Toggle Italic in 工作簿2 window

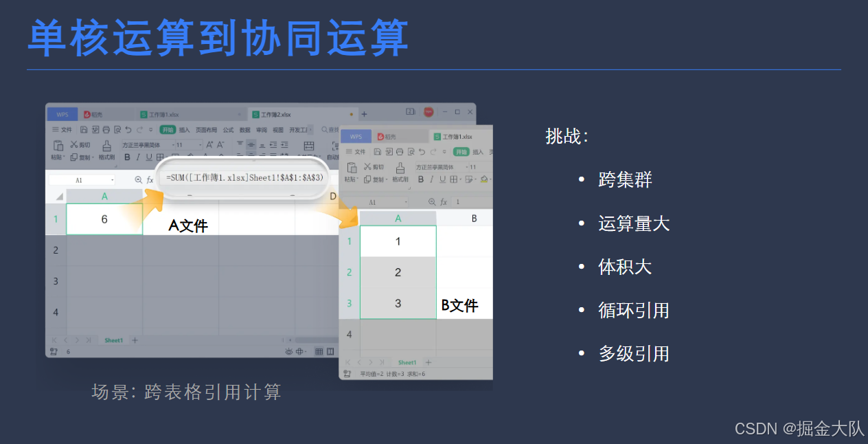[138, 157]
